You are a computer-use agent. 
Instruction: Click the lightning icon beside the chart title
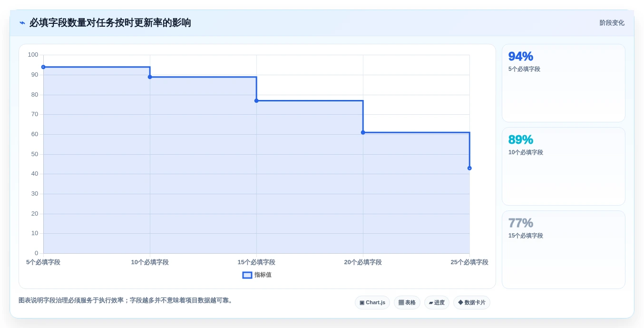click(22, 23)
